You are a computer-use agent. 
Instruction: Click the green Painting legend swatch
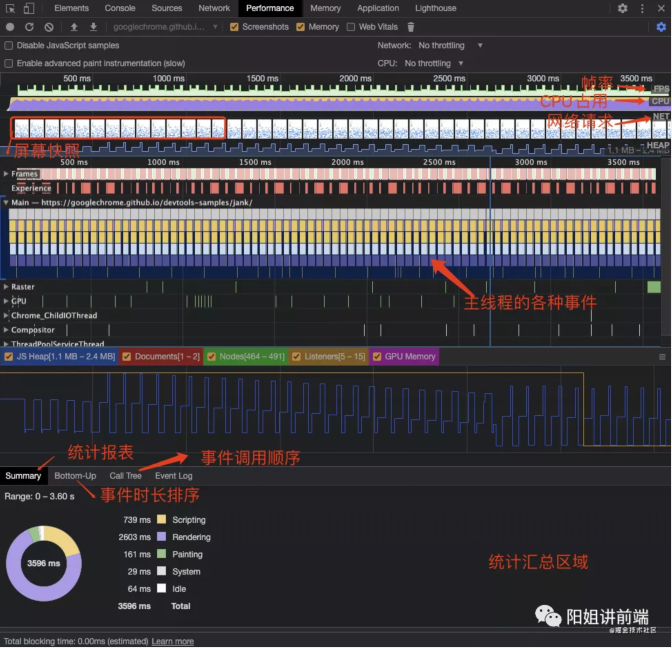coord(162,554)
